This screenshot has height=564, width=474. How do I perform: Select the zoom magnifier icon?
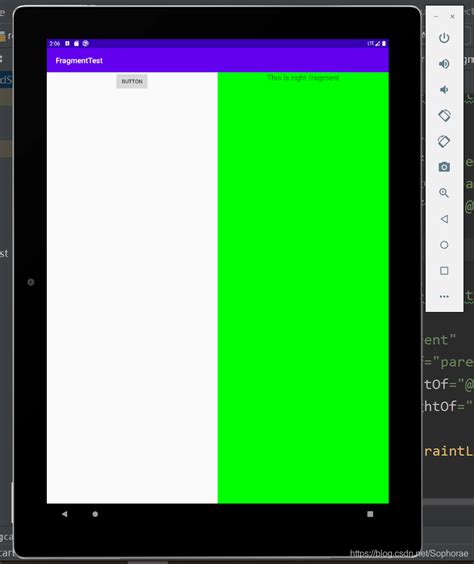pos(444,193)
